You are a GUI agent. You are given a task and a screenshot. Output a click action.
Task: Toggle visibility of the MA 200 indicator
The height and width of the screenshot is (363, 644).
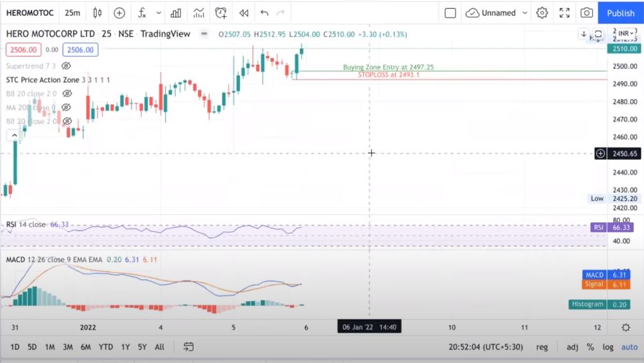pos(66,107)
